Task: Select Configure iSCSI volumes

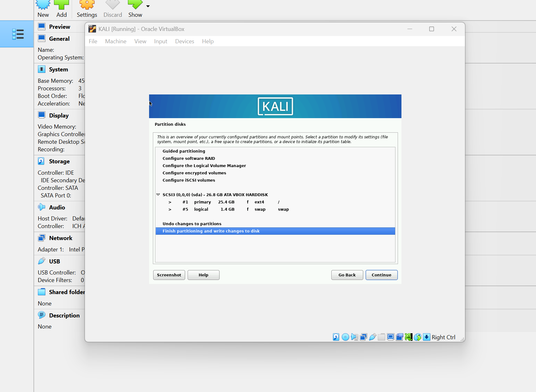Action: click(275, 180)
